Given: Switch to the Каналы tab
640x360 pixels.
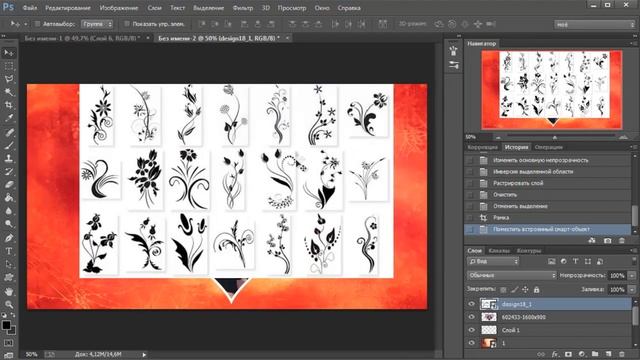Looking at the screenshot, I should pos(499,251).
